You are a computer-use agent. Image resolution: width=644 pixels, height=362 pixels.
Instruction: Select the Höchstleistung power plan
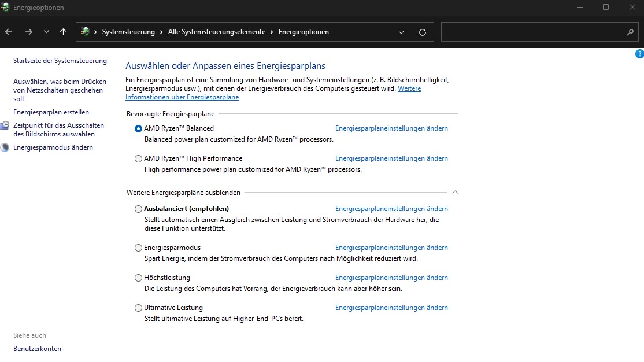coord(138,278)
